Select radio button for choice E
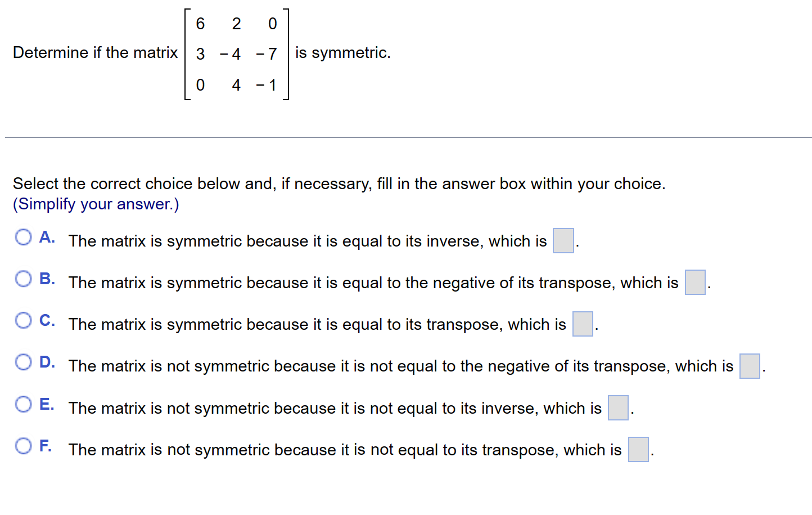Image resolution: width=812 pixels, height=515 pixels. pos(23,404)
